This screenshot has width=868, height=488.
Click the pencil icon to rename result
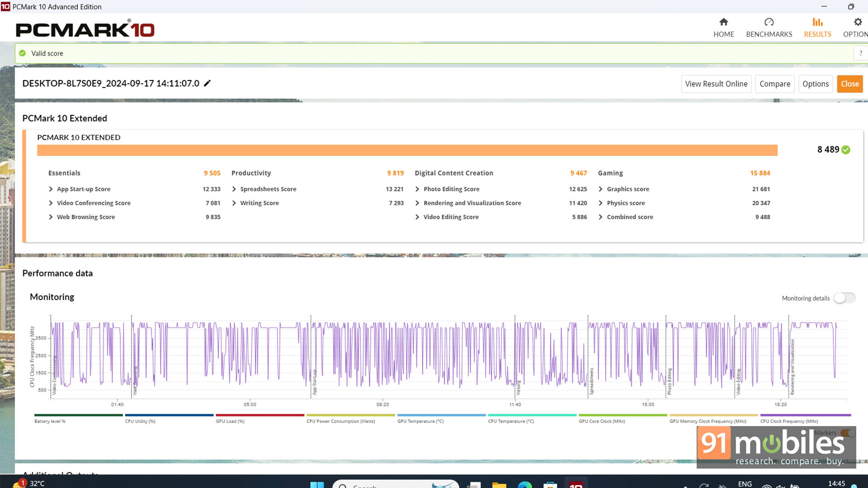click(x=208, y=83)
